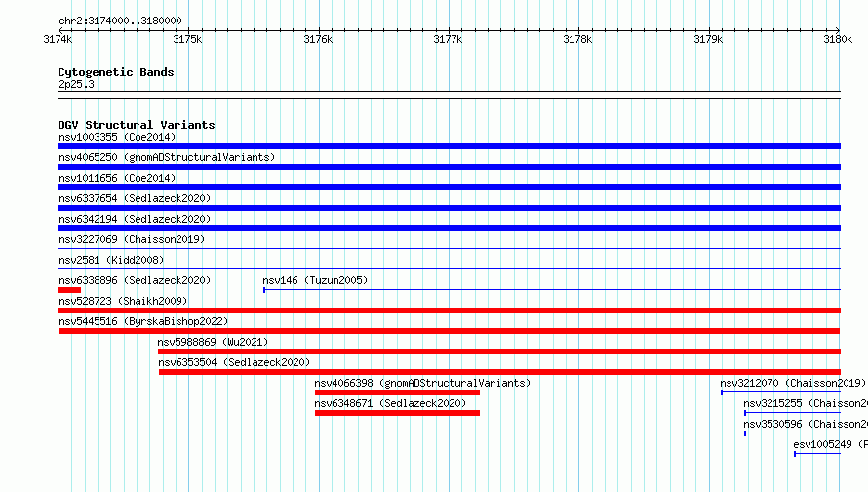Viewport: 868px width, 492px height.
Task: Open nsv4065250 (gnomADStructuralVariants) label
Action: pos(167,157)
